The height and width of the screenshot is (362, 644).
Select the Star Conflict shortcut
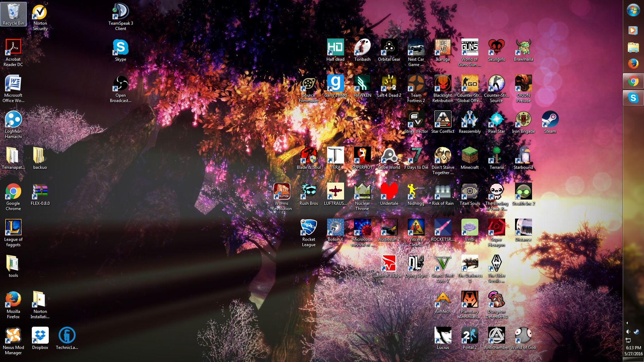click(443, 122)
